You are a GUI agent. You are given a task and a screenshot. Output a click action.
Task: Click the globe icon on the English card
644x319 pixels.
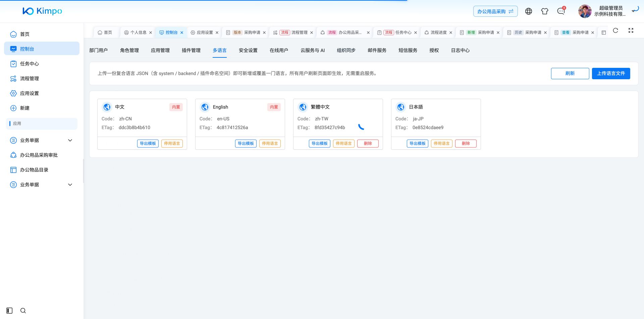[x=205, y=107]
